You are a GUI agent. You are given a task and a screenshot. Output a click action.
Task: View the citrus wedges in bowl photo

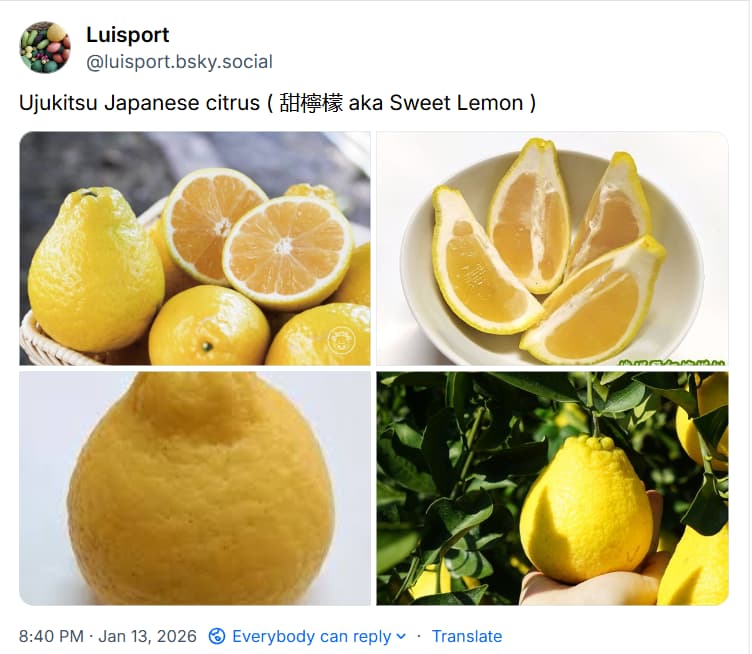(x=552, y=248)
